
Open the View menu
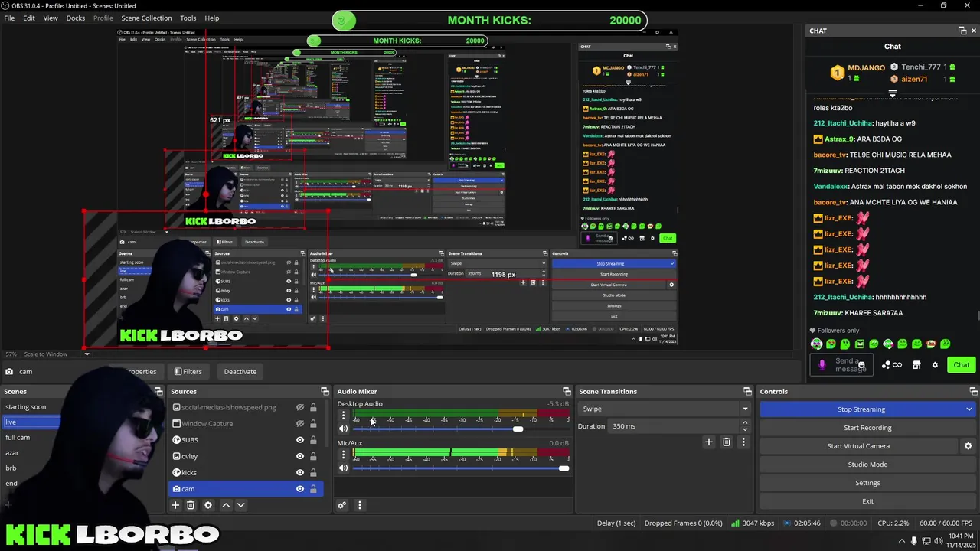pos(51,18)
